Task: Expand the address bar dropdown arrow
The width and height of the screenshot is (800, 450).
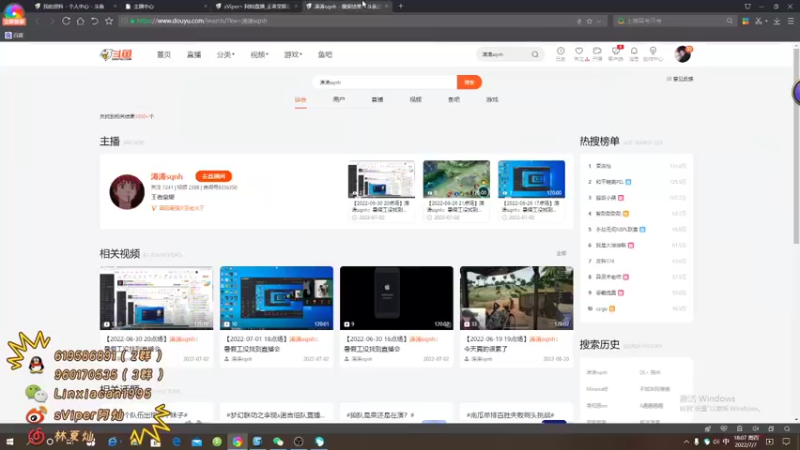Action: click(x=599, y=21)
